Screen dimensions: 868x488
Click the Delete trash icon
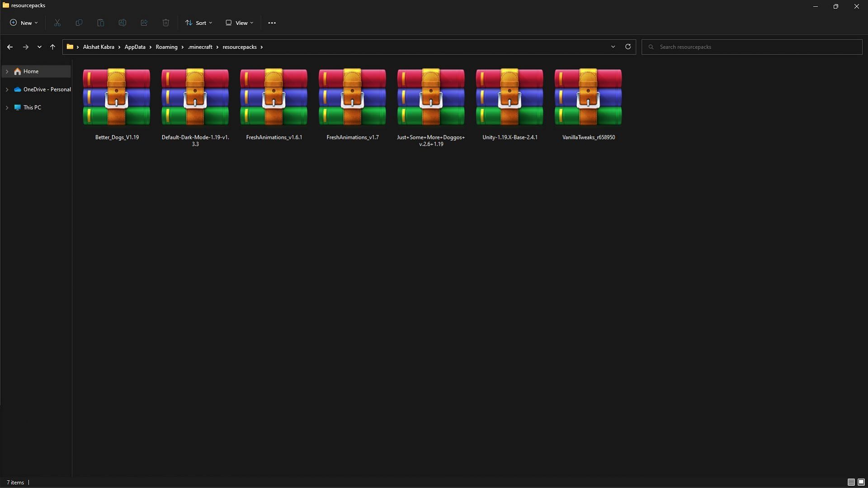[x=166, y=23]
